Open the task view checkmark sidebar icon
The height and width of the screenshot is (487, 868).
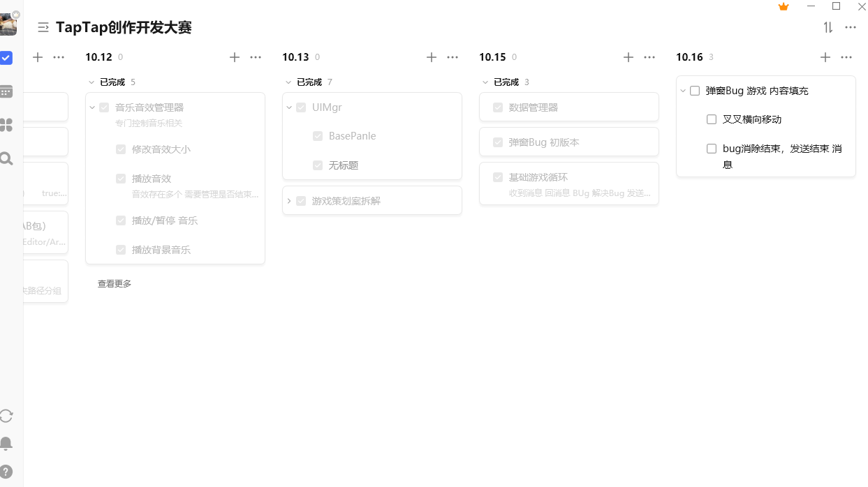point(6,58)
